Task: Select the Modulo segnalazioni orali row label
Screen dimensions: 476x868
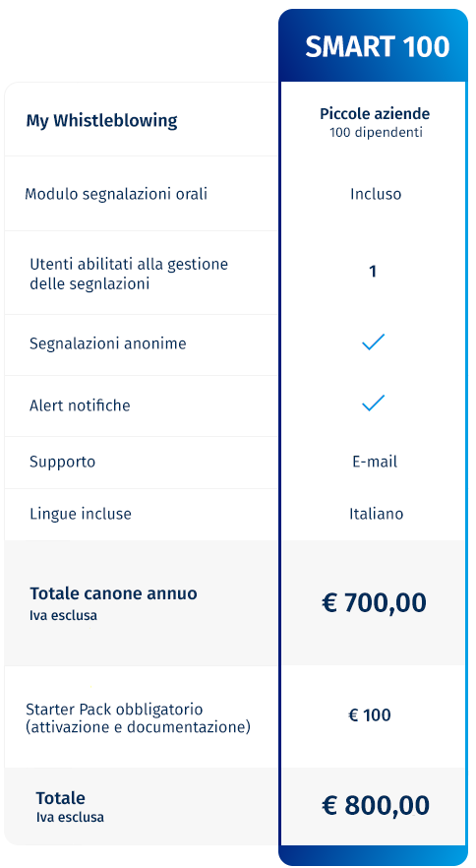Action: point(116,194)
